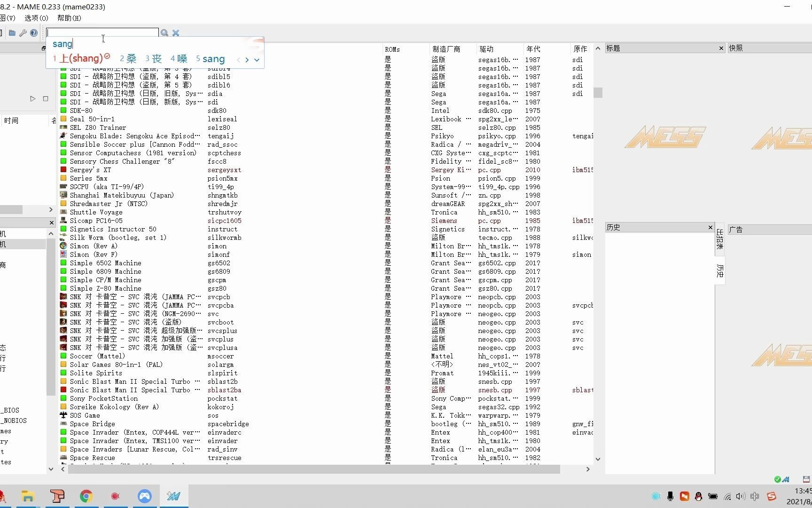Select Solar Games 80-in-1 (PAL) entry

point(116,365)
